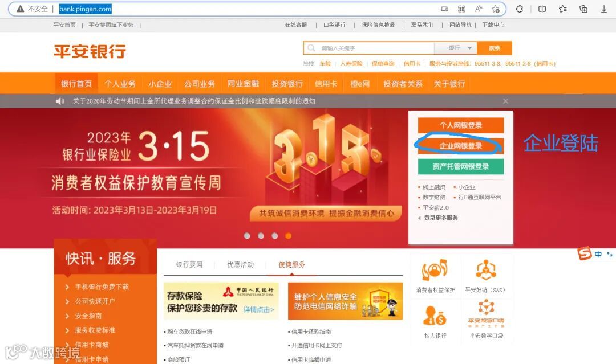Open browser split screen icon
The width and height of the screenshot is (616, 364).
point(542,9)
